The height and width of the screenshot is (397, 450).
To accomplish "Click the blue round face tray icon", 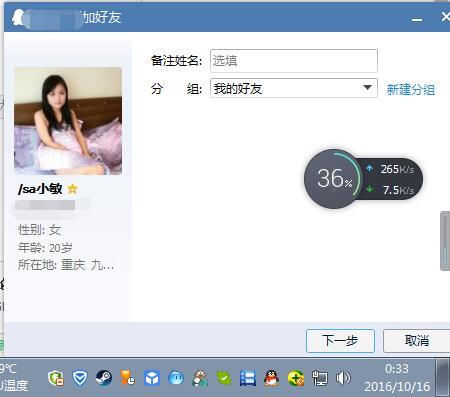I will tap(176, 378).
